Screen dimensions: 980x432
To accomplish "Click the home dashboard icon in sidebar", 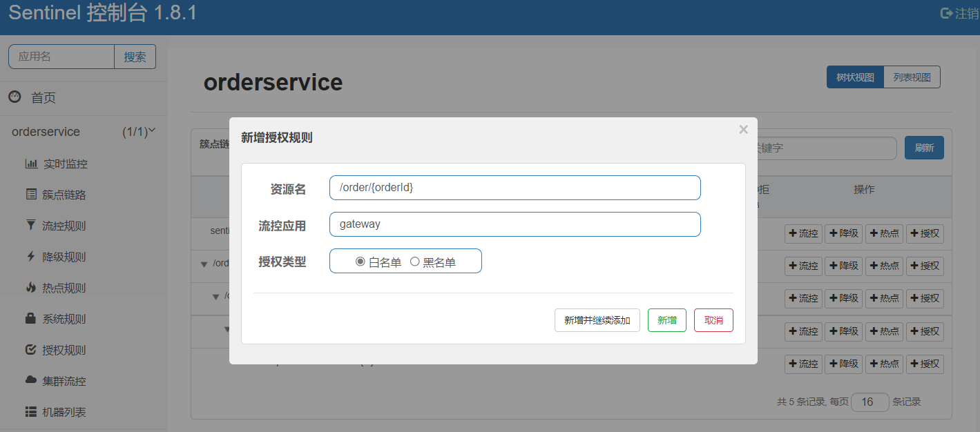I will [15, 97].
